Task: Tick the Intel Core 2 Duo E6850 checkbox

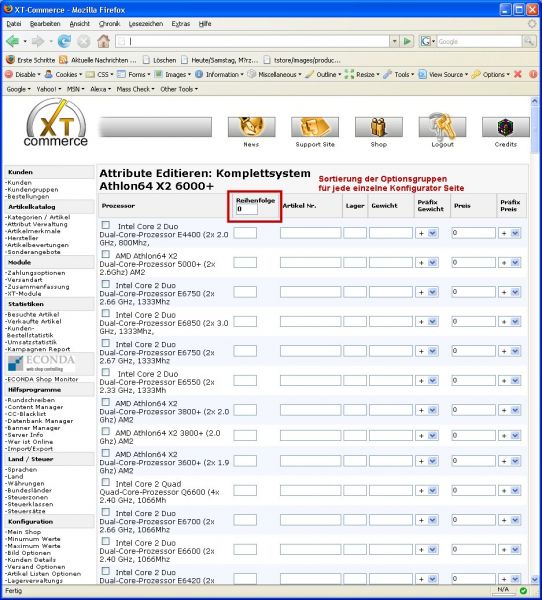Action: pos(106,313)
